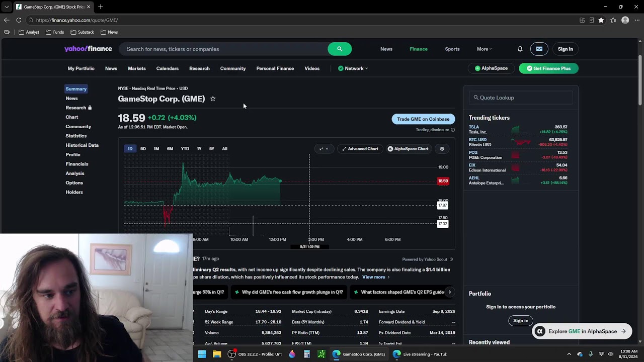Open the Yahoo Mail envelope icon

pyautogui.click(x=539, y=49)
